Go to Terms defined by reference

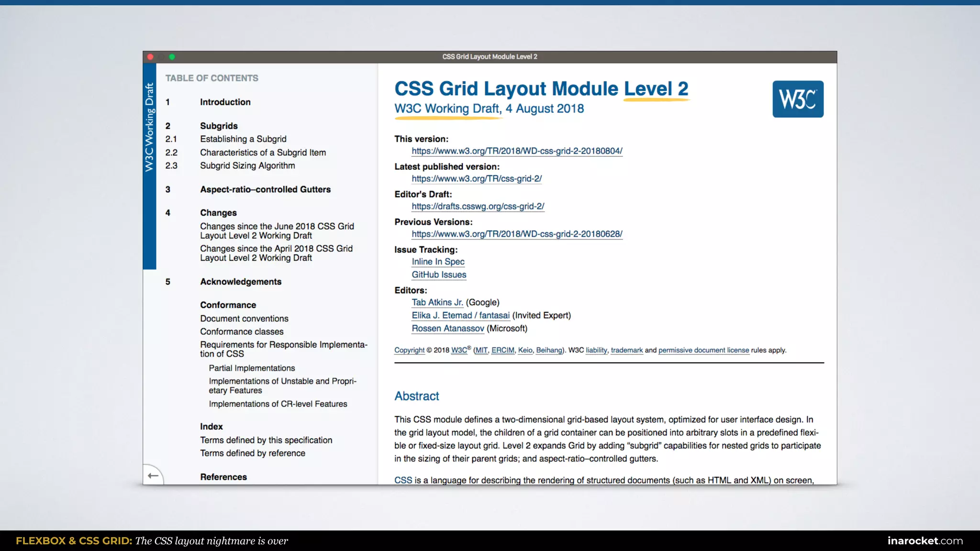click(252, 453)
